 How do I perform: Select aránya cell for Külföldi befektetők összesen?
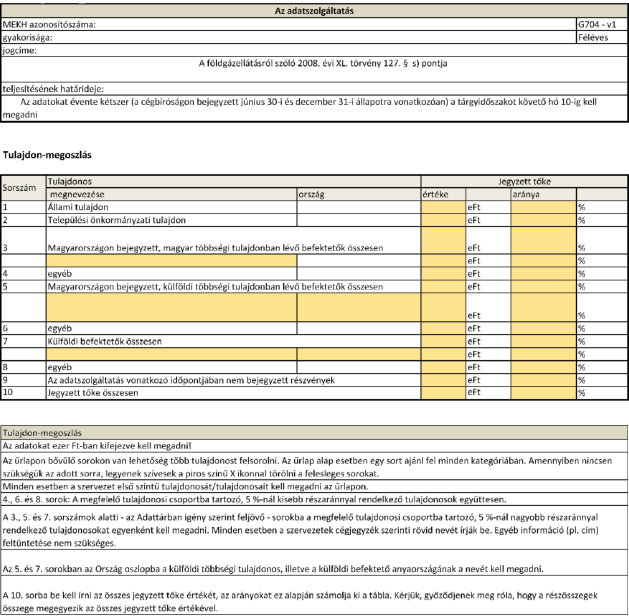point(544,341)
